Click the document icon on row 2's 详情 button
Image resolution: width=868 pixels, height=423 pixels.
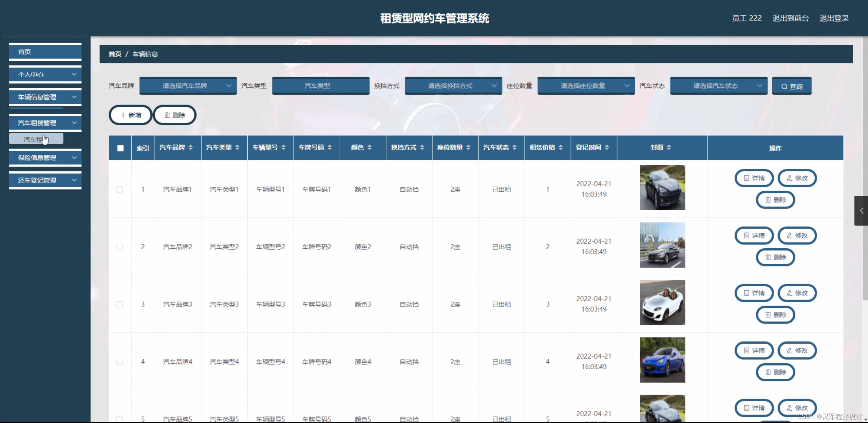coord(746,235)
